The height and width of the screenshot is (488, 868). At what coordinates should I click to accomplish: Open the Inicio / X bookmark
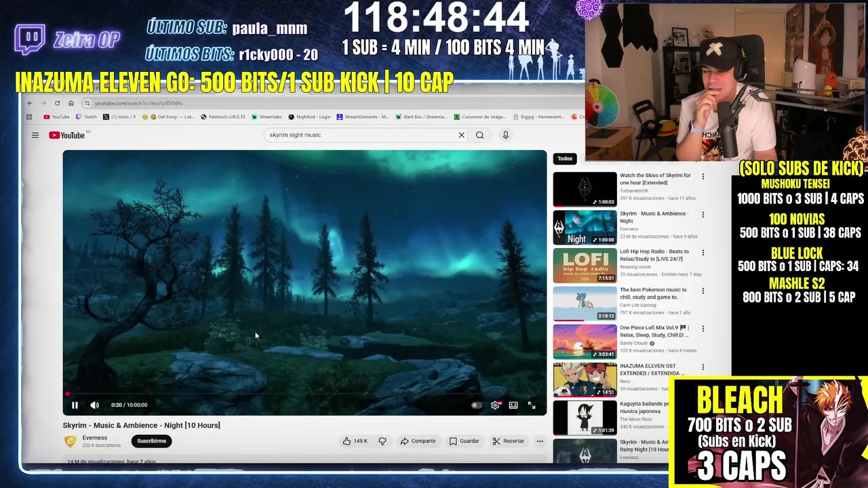119,117
